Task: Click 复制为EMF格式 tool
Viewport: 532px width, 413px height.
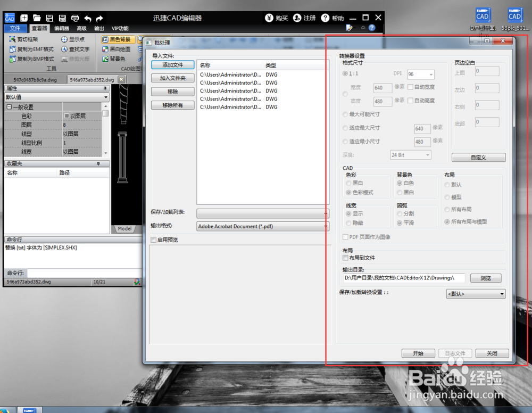Action: 31,49
